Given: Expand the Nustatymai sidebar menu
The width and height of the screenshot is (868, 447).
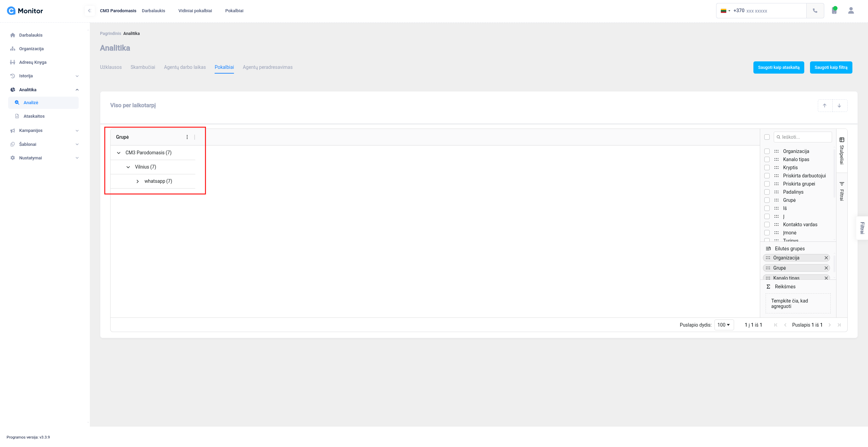Looking at the screenshot, I should (77, 158).
